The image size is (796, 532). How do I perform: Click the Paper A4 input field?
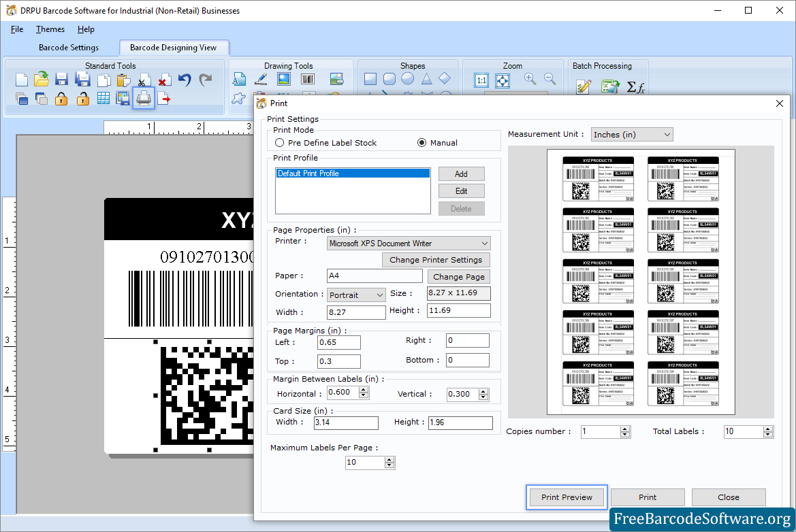pyautogui.click(x=374, y=276)
